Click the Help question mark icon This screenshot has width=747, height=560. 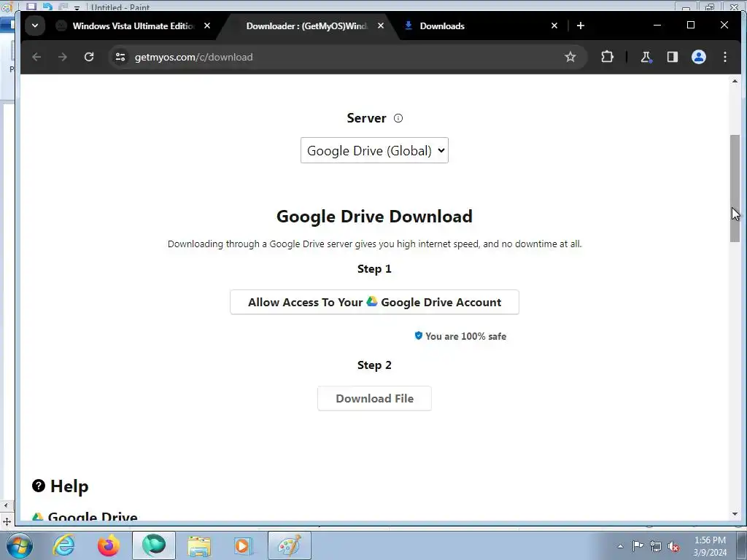[39, 486]
